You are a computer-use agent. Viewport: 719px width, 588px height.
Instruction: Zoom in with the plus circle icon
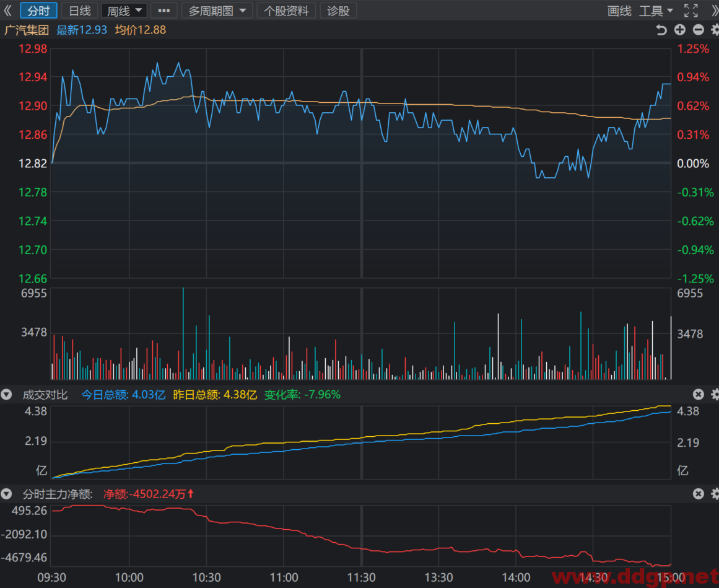click(679, 30)
